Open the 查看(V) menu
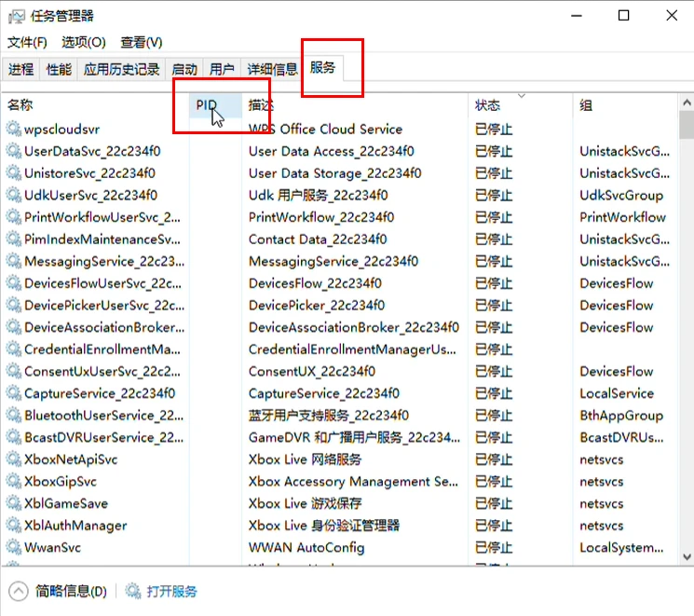694x616 pixels. pos(142,43)
